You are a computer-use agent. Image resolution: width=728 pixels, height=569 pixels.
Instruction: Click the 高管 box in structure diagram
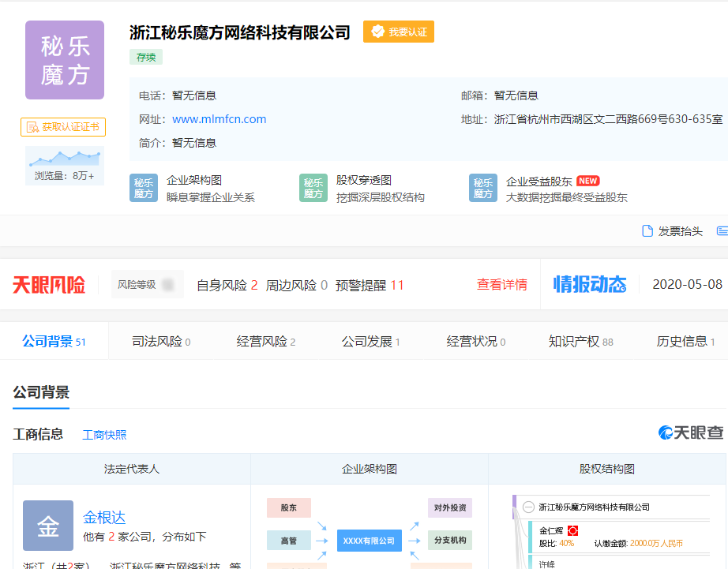coord(289,541)
